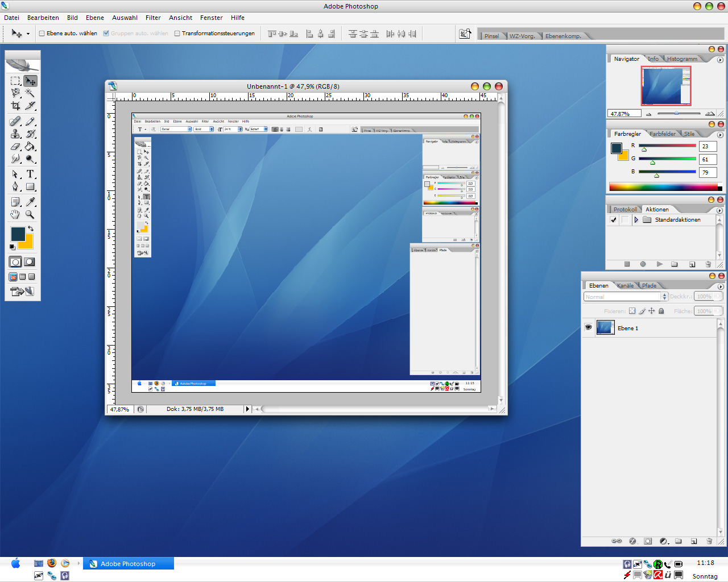Viewport: 728px width, 582px height.
Task: Select the Healing Brush tool
Action: [15, 121]
